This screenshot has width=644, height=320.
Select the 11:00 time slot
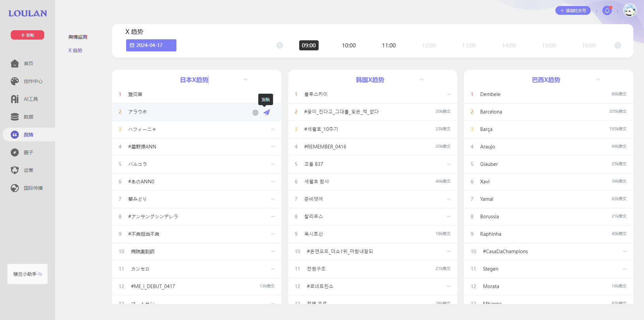[389, 45]
